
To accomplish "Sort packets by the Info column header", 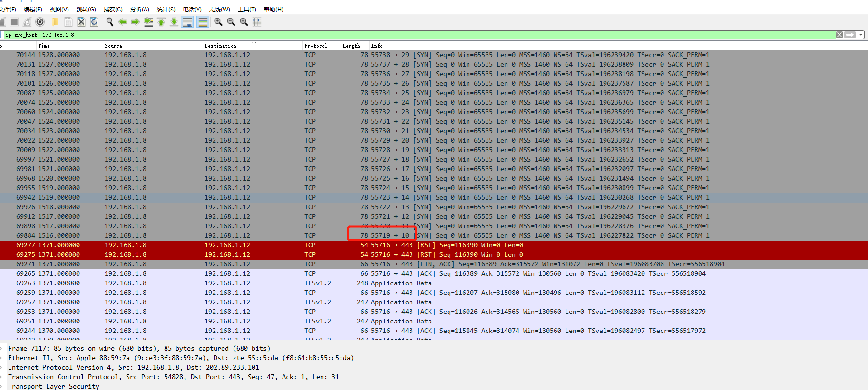I will pos(618,46).
